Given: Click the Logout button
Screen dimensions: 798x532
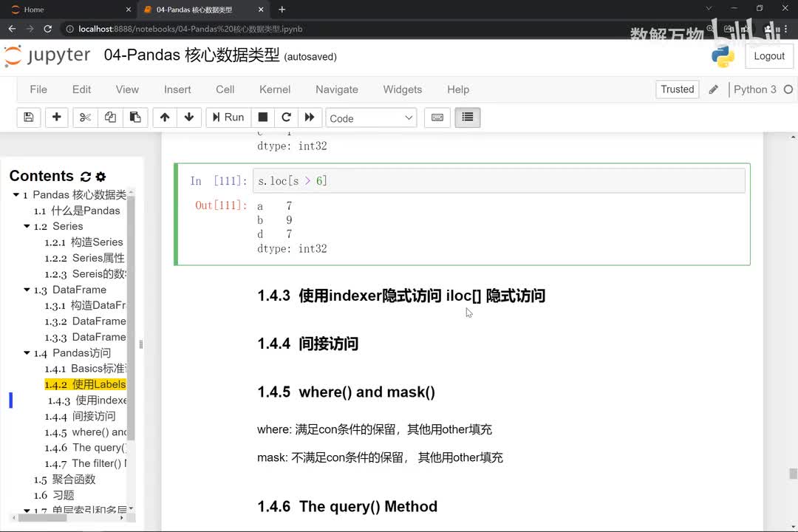Looking at the screenshot, I should pos(769,56).
